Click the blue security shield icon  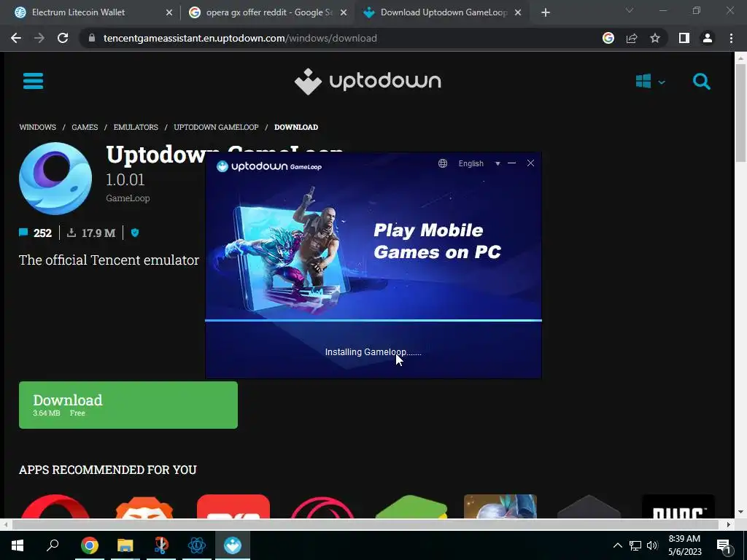point(135,233)
